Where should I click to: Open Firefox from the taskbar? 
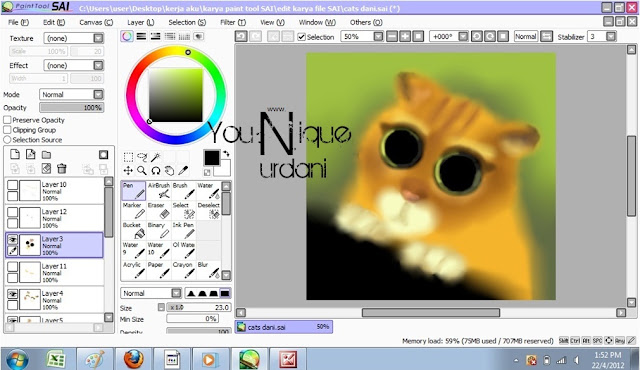(x=134, y=359)
